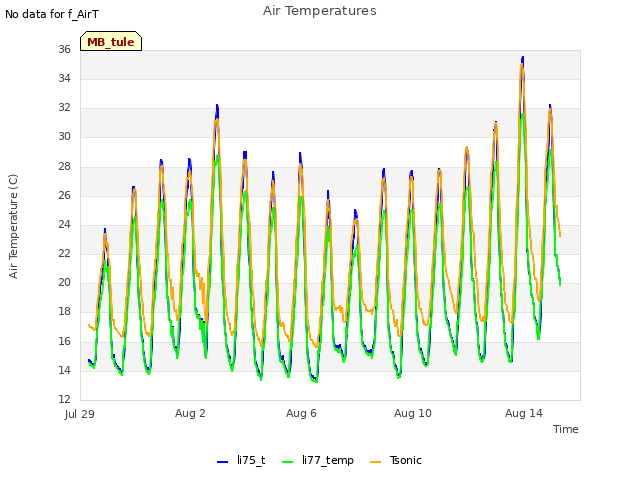Image resolution: width=640 pixels, height=480 pixels.
Task: Click the 12 y-axis tick label
Action: click(x=64, y=399)
